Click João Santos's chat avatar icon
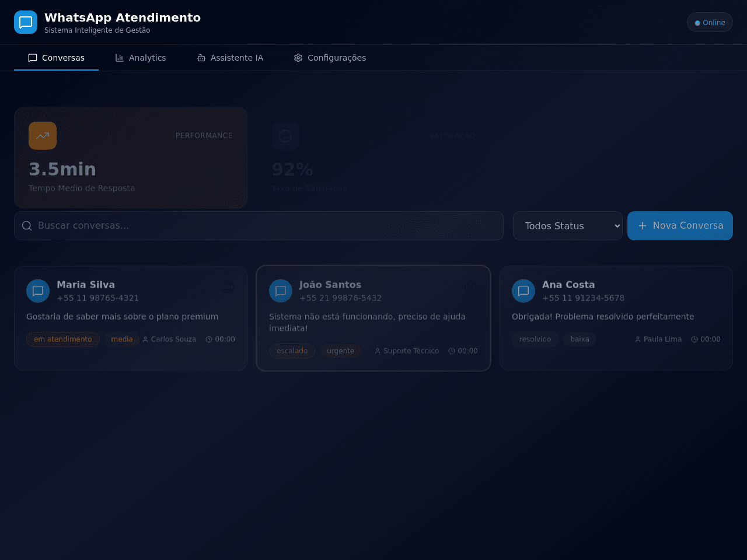 tap(281, 291)
